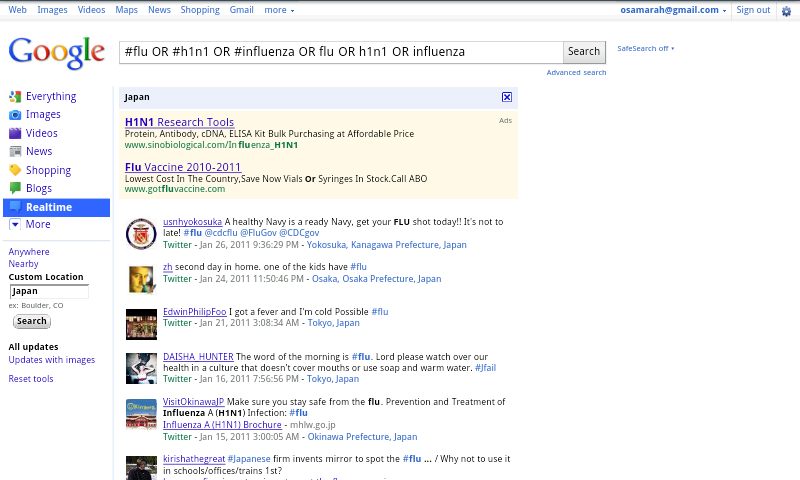Click Sign out link

click(x=753, y=10)
